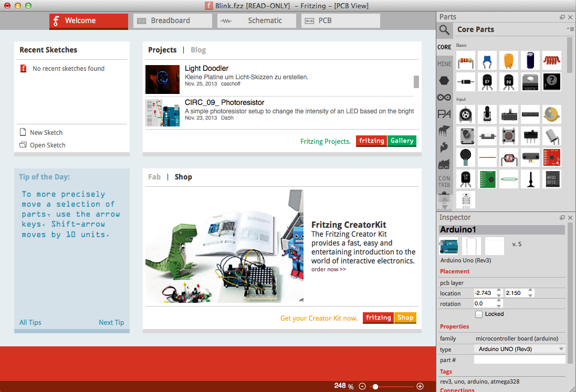Open the Light Doodler project
Screen dimensions: 576x392
click(x=206, y=68)
